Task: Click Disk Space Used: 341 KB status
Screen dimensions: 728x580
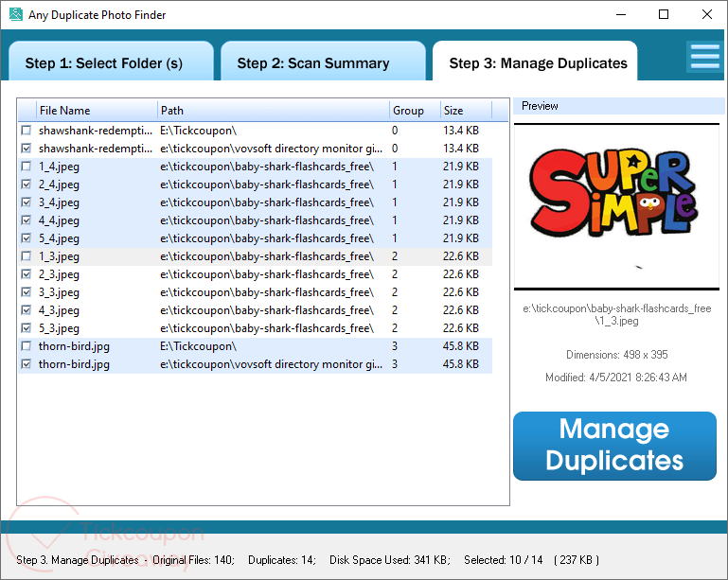Action: 390,560
